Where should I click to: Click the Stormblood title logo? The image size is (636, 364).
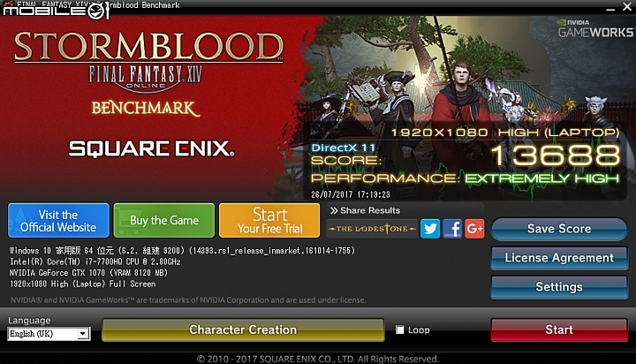click(x=148, y=47)
